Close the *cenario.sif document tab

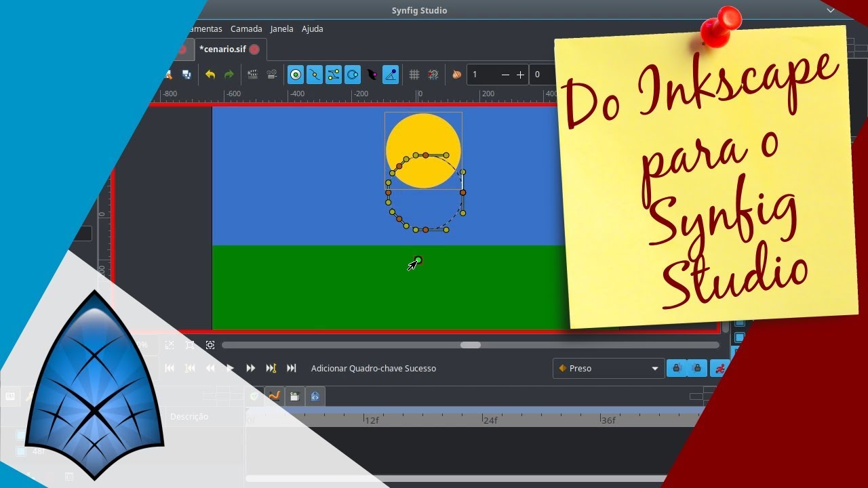point(254,49)
